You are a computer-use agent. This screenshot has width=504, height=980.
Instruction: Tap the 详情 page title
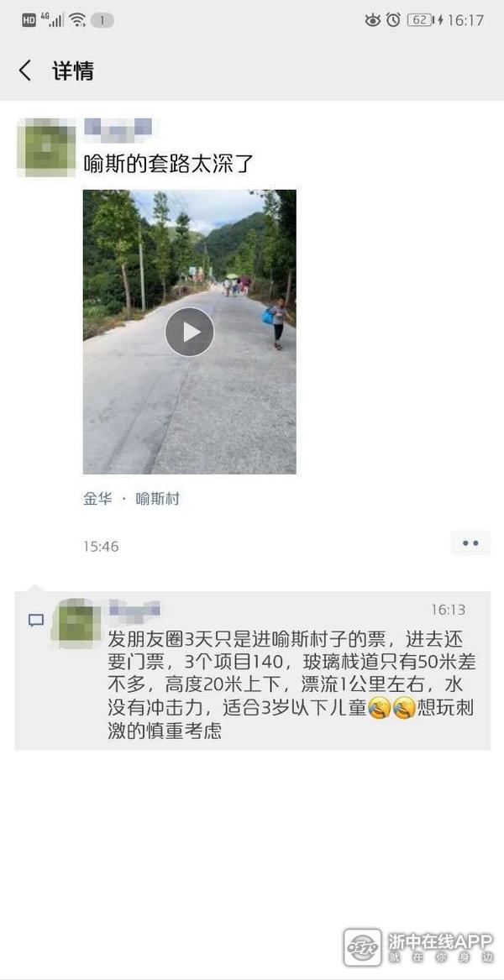pyautogui.click(x=72, y=71)
